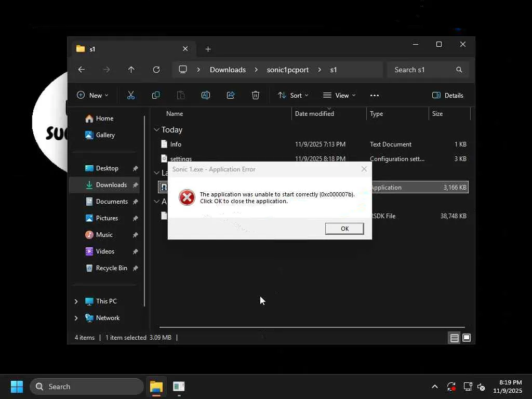532x399 pixels.
Task: Click the Search s1 field
Action: click(x=428, y=70)
